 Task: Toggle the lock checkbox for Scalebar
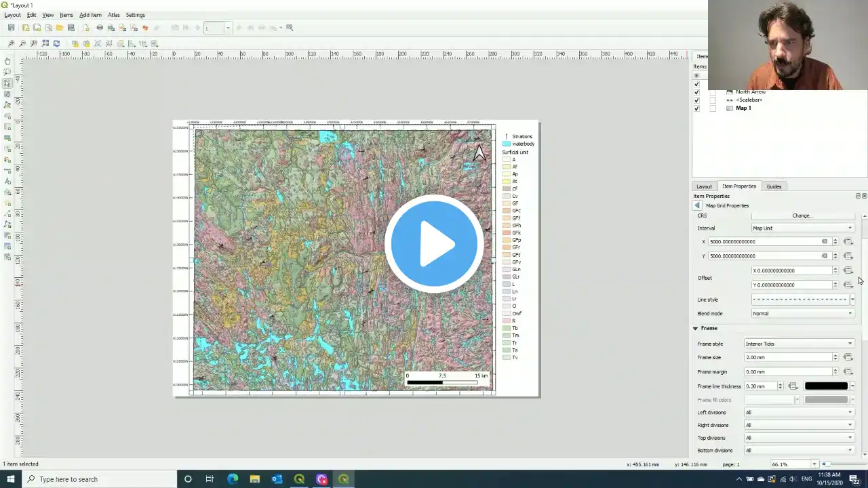[713, 100]
